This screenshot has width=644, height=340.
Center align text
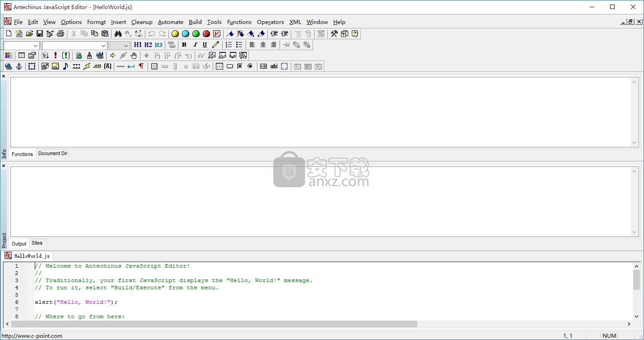263,45
